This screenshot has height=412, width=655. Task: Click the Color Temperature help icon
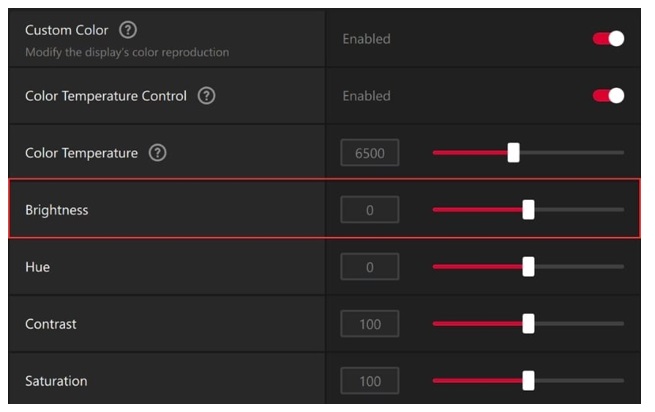coord(157,153)
